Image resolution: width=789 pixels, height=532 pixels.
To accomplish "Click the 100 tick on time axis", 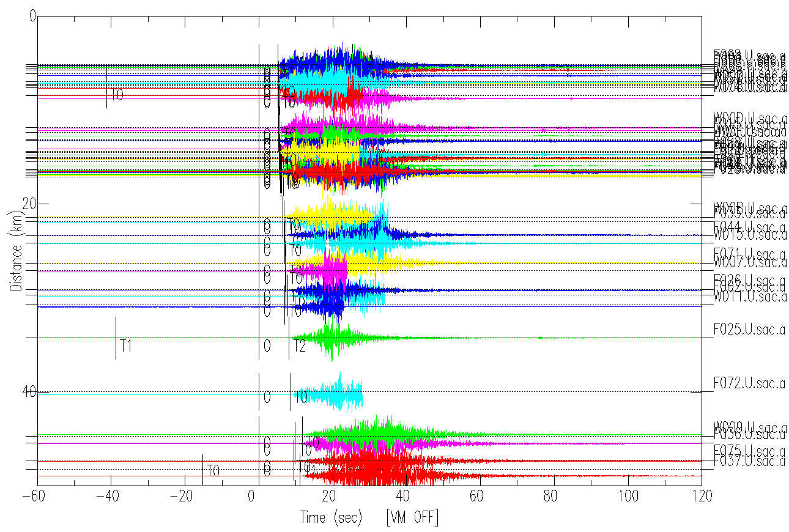I will click(x=628, y=495).
